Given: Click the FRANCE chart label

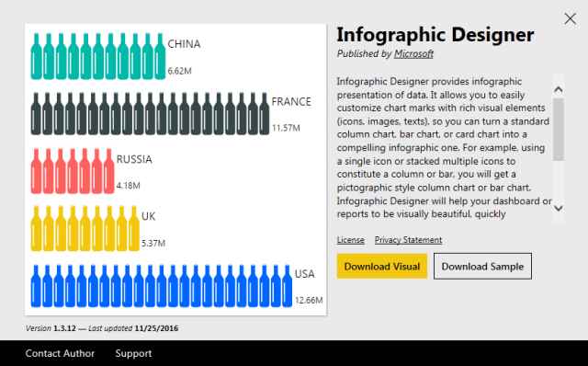Looking at the screenshot, I should click(291, 101).
